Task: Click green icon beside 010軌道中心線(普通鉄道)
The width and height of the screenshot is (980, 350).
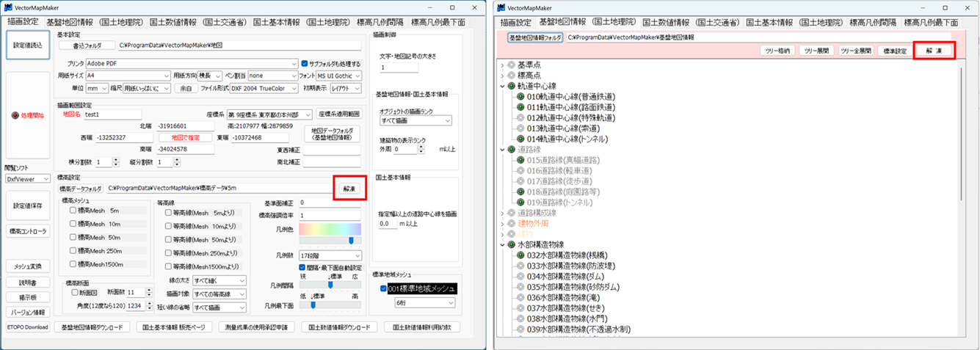Action: click(521, 97)
